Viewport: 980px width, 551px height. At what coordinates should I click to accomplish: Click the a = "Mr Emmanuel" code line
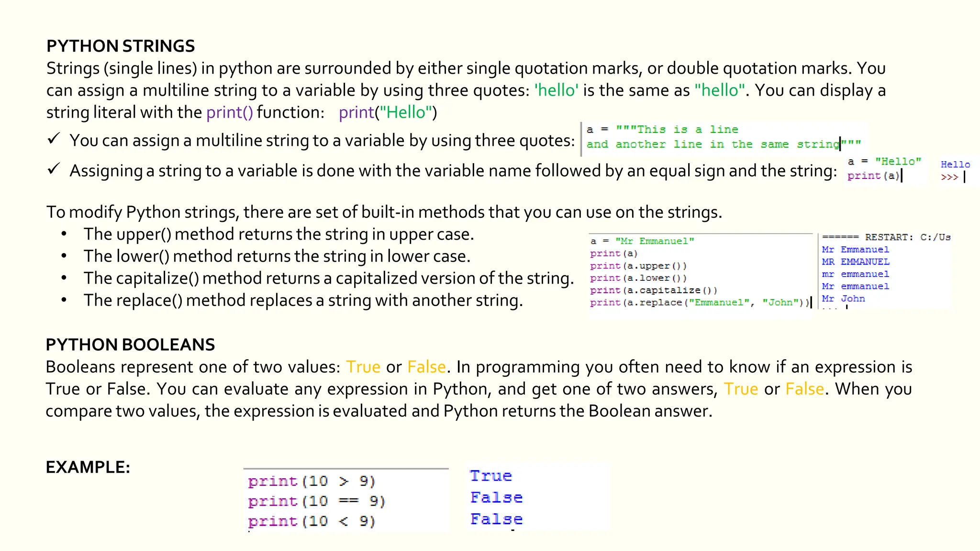642,241
